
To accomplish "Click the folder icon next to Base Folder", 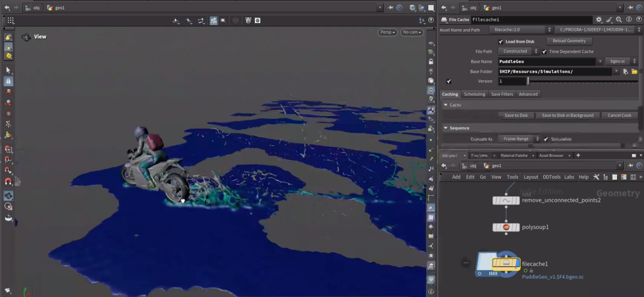I will pos(634,71).
